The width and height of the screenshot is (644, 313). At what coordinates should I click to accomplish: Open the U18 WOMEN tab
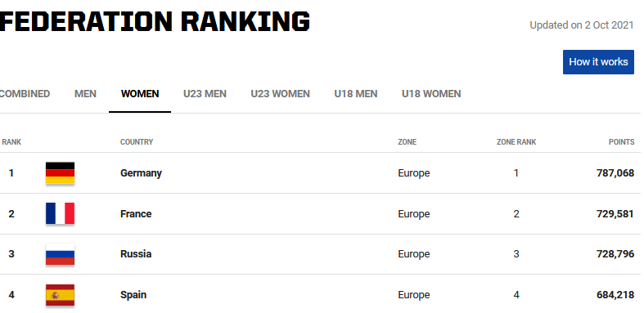(431, 94)
